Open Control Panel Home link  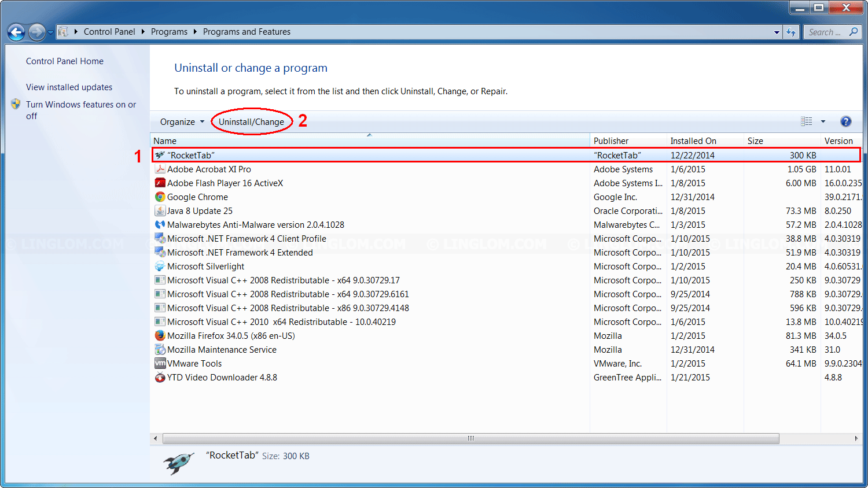click(x=65, y=61)
